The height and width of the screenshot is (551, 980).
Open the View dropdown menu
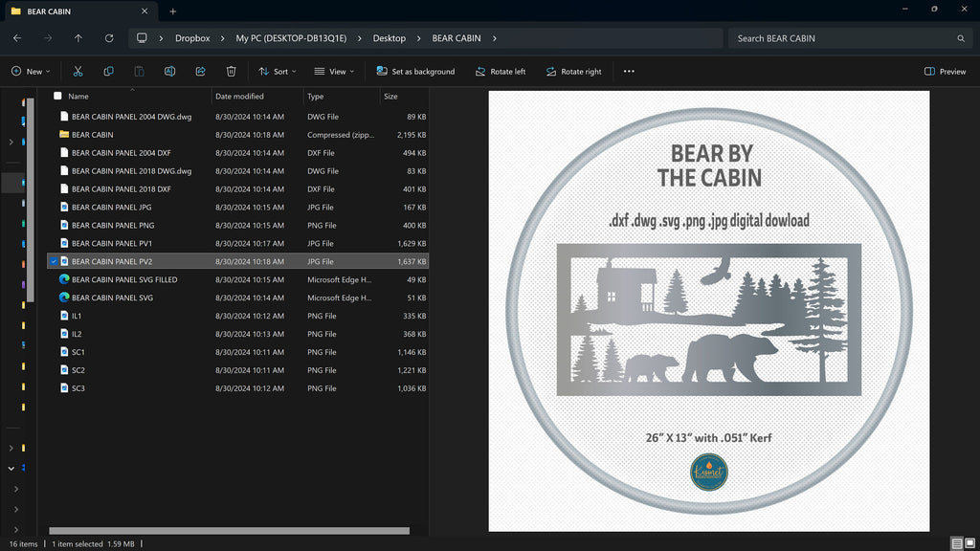(x=334, y=71)
